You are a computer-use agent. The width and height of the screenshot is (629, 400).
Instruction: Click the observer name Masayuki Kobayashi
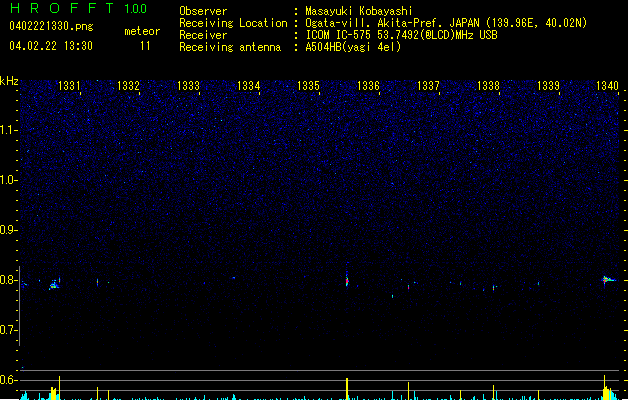point(359,11)
